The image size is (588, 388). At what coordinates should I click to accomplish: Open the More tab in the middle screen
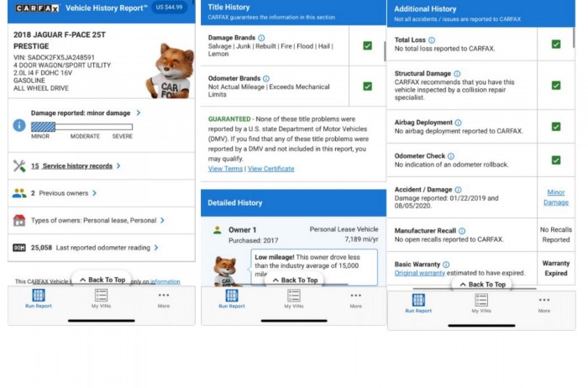pos(356,300)
